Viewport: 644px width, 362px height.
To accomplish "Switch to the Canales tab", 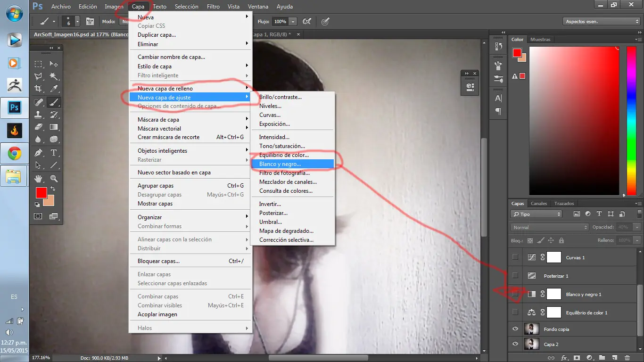I will 539,203.
